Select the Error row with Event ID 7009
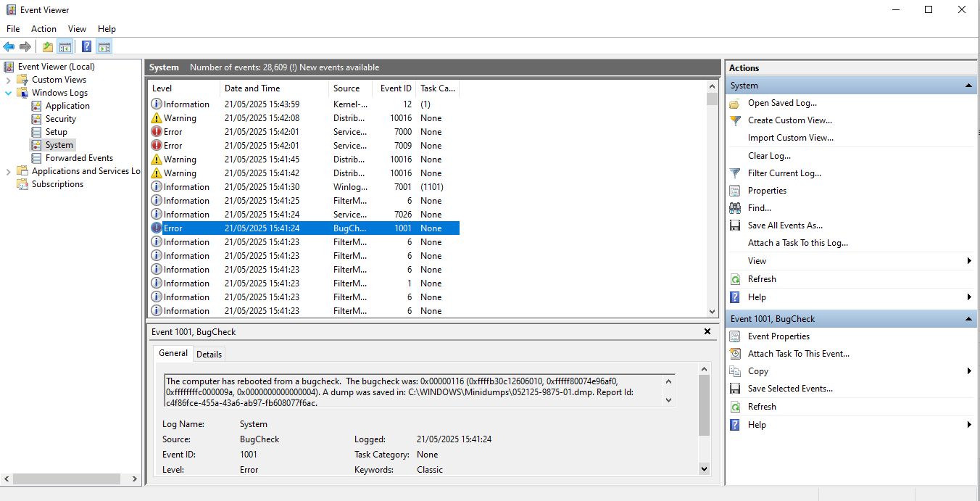The image size is (980, 501). pyautogui.click(x=304, y=146)
